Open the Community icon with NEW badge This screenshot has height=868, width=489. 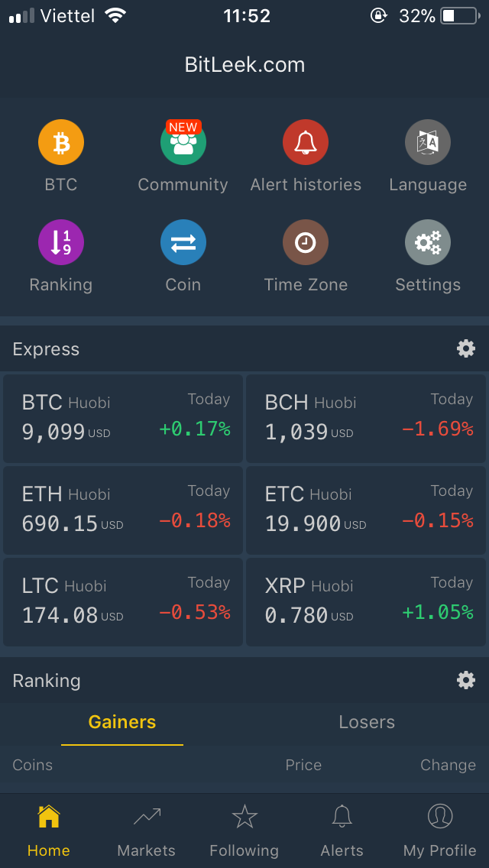[183, 143]
